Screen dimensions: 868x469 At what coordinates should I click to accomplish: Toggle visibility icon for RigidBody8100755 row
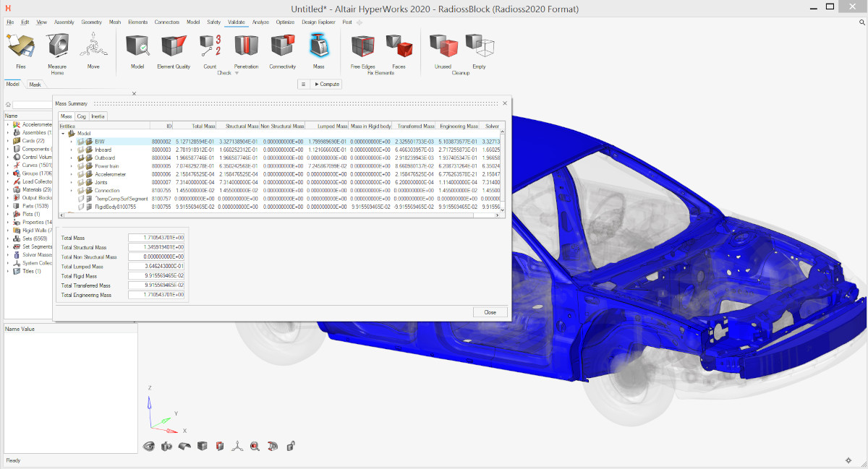pos(81,207)
